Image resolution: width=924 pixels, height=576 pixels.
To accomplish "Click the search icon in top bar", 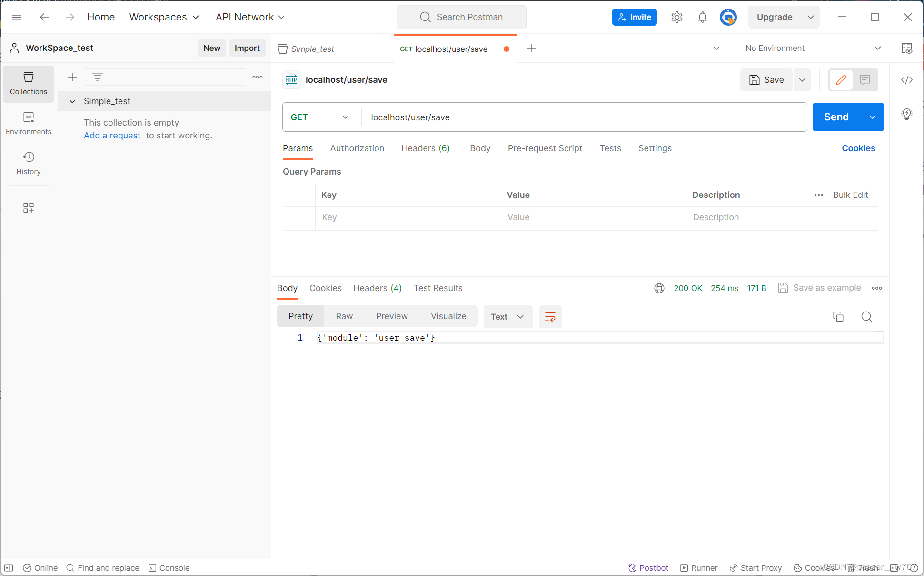I will click(x=425, y=17).
